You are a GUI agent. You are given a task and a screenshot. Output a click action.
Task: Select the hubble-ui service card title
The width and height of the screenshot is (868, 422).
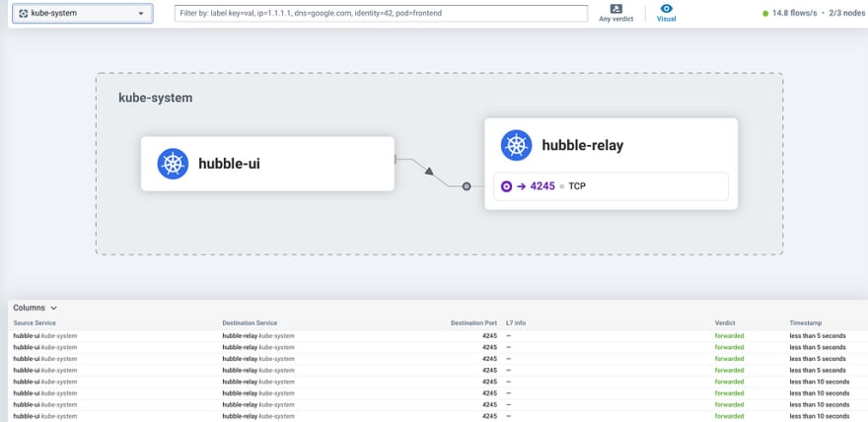(229, 165)
